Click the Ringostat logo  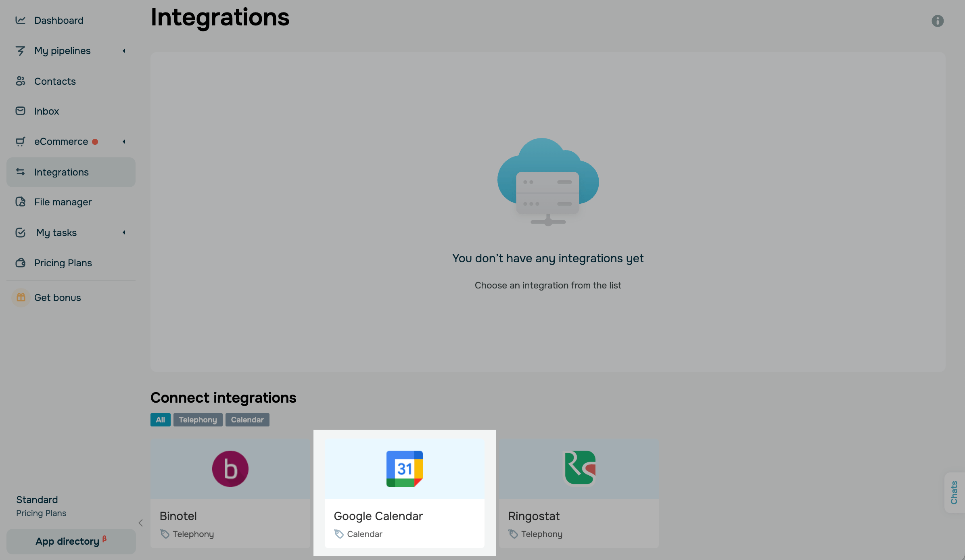579,468
